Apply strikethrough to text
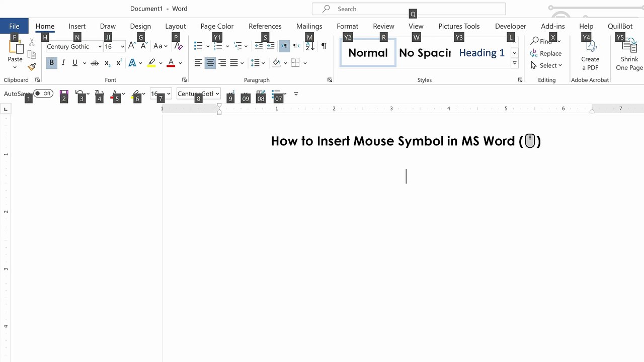 tap(95, 63)
